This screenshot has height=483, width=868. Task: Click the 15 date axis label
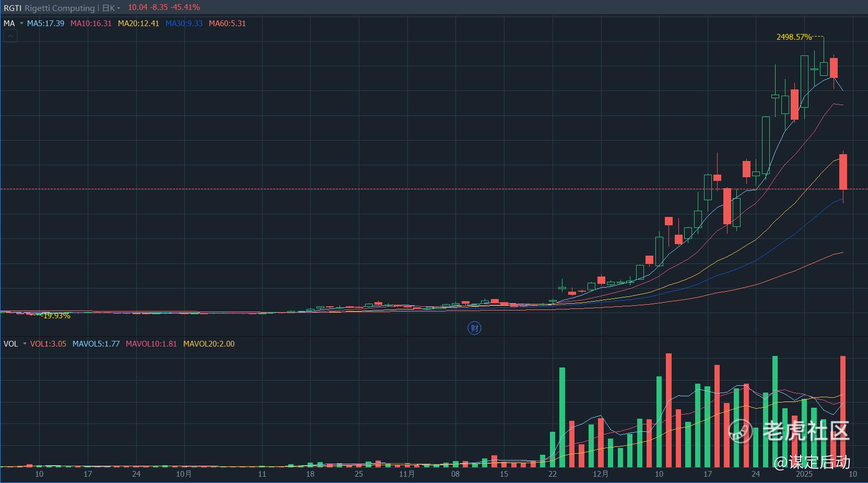coord(504,474)
